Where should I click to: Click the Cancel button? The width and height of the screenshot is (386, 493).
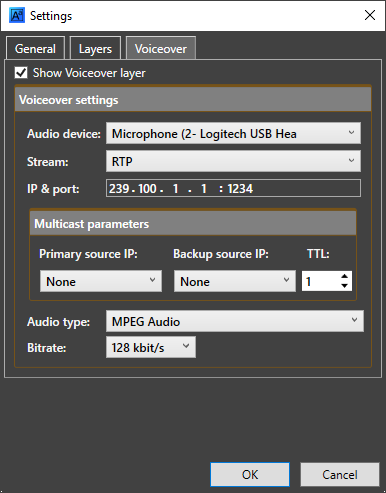pyautogui.click(x=340, y=474)
